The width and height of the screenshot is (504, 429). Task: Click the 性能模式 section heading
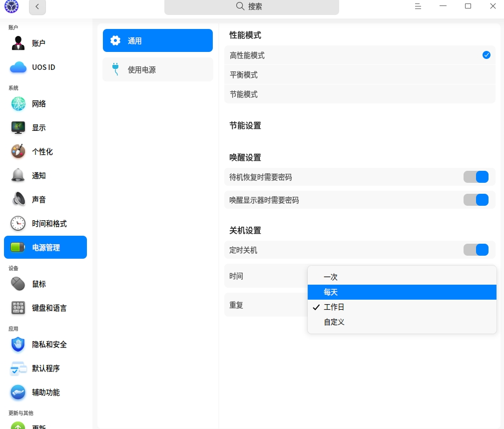tap(245, 35)
